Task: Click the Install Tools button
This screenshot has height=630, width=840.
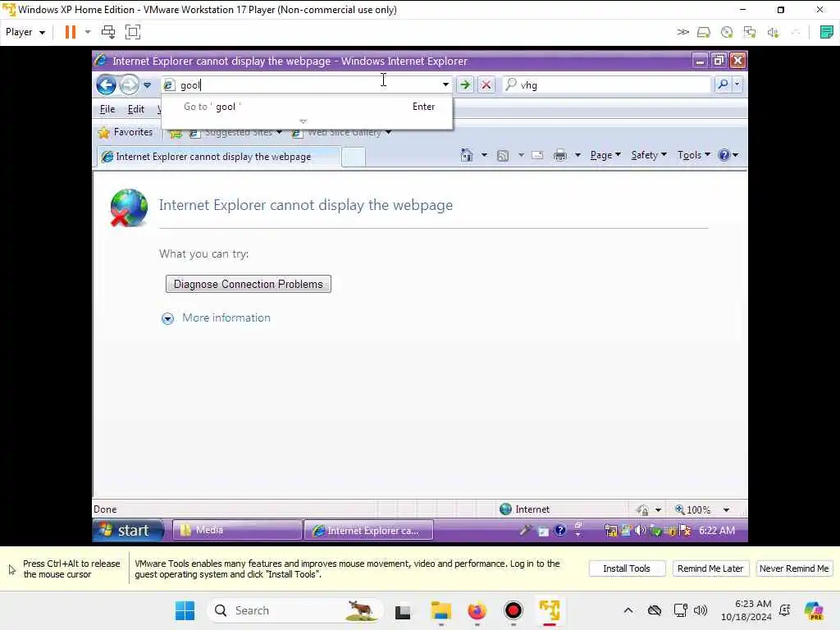Action: 626,568
